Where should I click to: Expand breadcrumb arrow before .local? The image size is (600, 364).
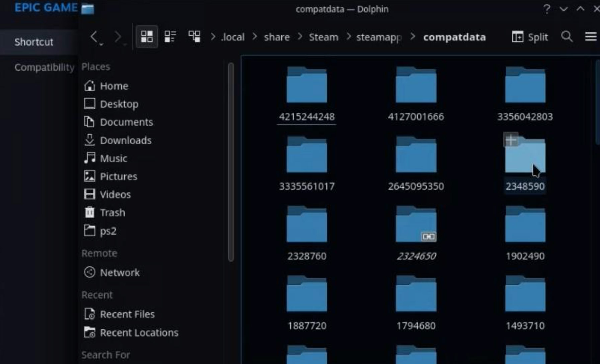pyautogui.click(x=213, y=37)
